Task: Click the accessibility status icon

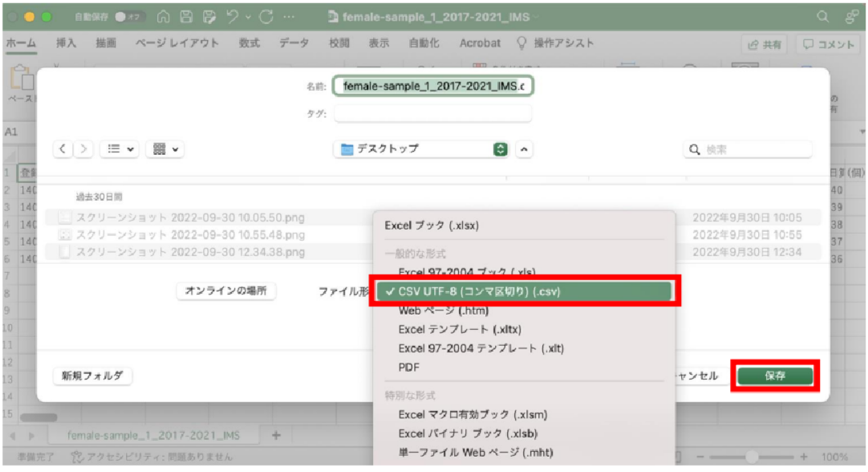Action: coord(77,457)
